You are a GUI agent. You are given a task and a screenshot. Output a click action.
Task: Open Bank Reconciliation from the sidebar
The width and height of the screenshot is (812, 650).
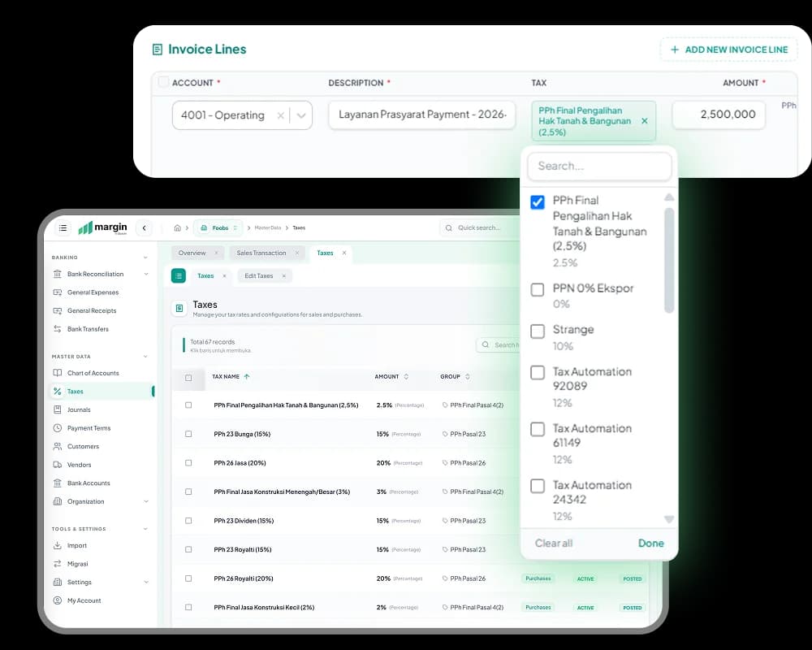tap(95, 274)
